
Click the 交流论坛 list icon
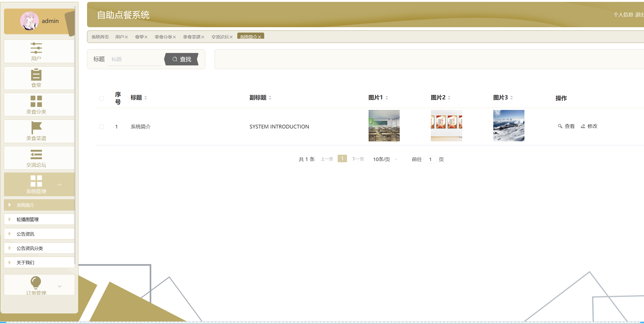click(36, 154)
